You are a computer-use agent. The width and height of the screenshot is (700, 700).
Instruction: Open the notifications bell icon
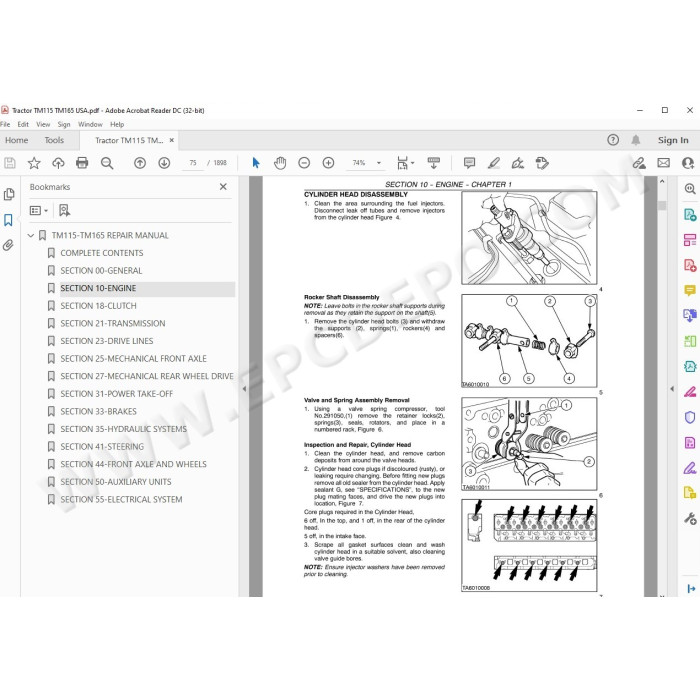636,140
